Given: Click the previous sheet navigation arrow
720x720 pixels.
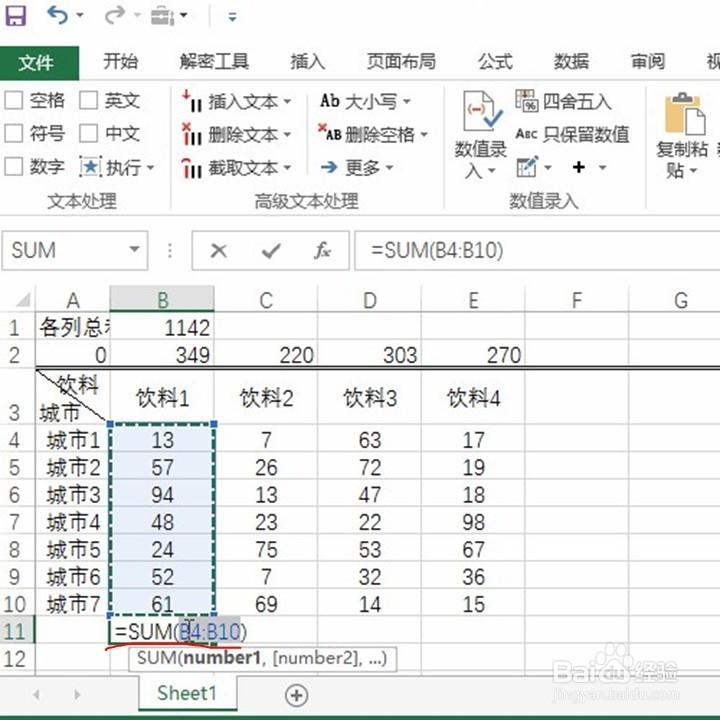Looking at the screenshot, I should 37,694.
